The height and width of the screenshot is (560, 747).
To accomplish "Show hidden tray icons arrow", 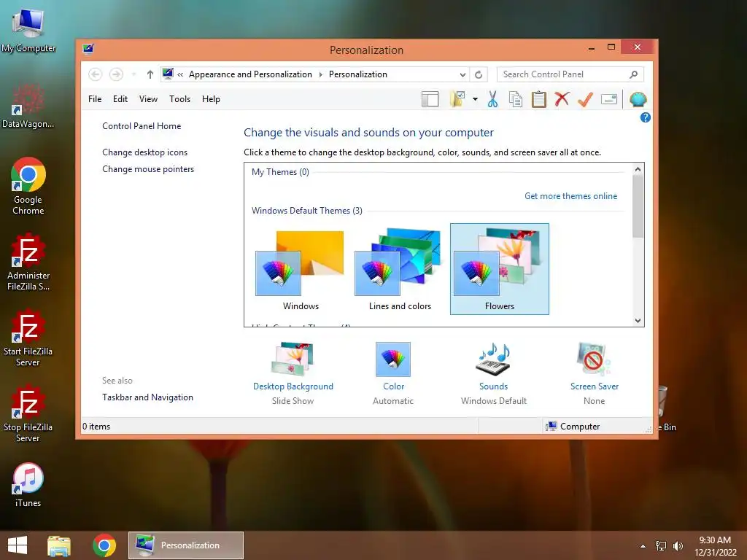I will coord(643,546).
